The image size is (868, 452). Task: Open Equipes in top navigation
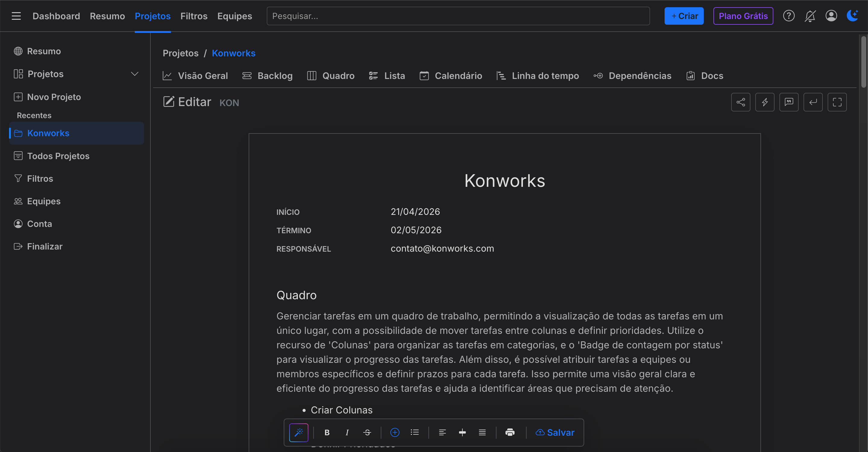click(x=234, y=16)
